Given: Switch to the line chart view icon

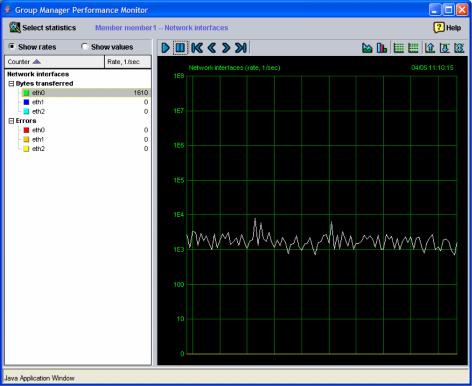Looking at the screenshot, I should tap(367, 48).
